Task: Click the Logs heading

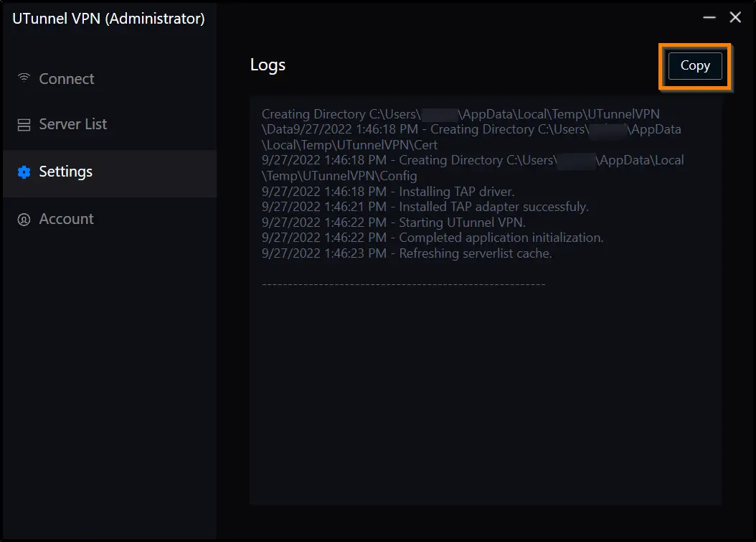Action: pos(268,65)
